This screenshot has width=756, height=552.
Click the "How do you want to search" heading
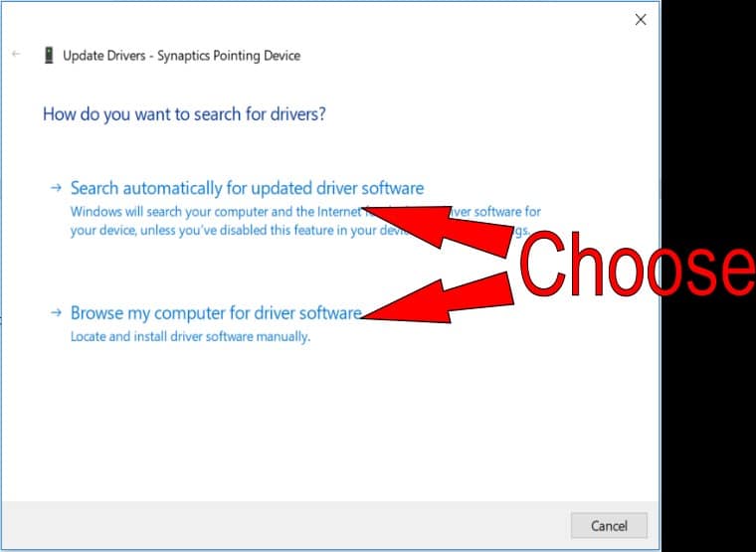coord(184,114)
